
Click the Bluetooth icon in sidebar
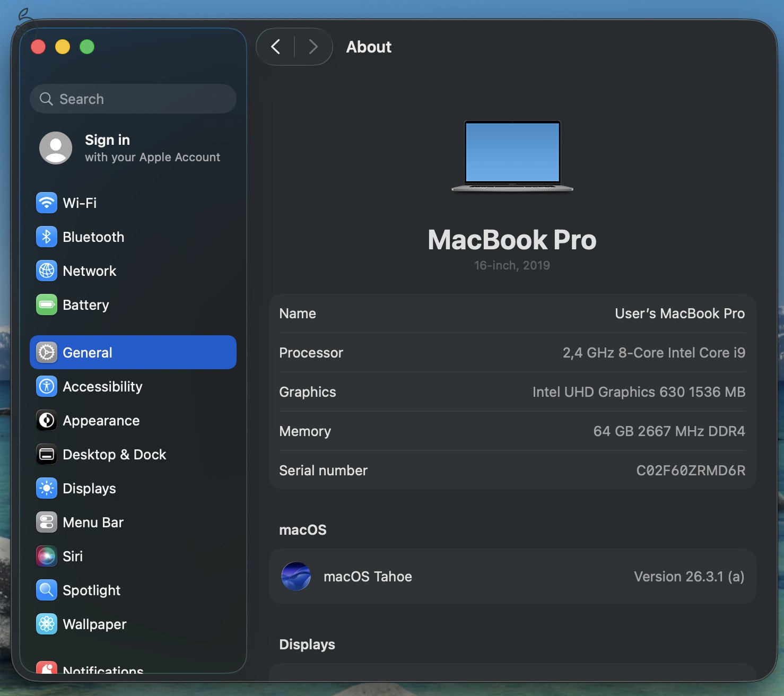point(47,237)
